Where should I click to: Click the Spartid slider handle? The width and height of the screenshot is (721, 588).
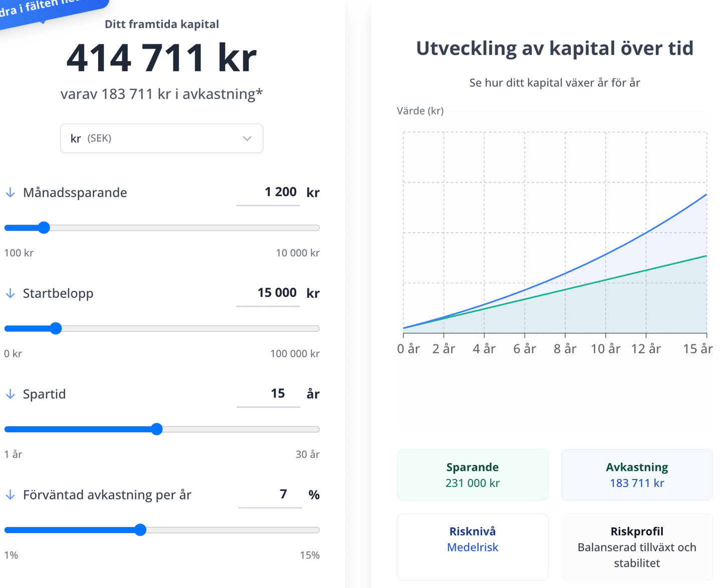coord(157,429)
